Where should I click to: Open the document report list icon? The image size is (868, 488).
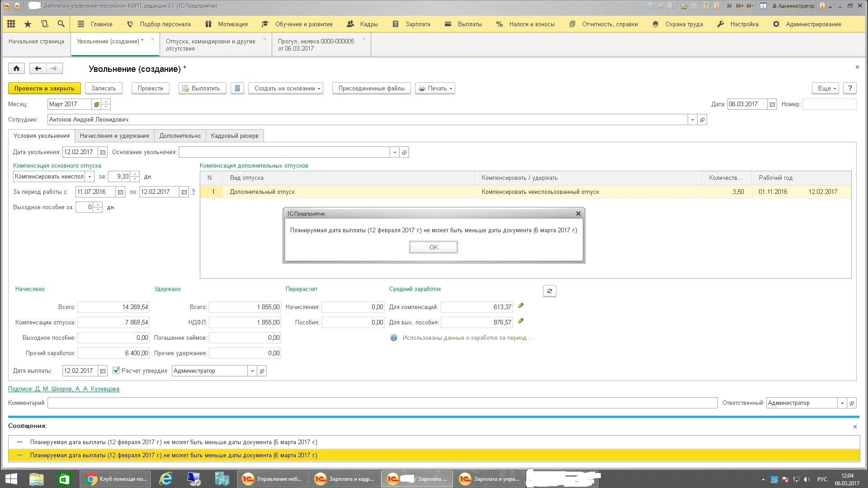[x=237, y=88]
